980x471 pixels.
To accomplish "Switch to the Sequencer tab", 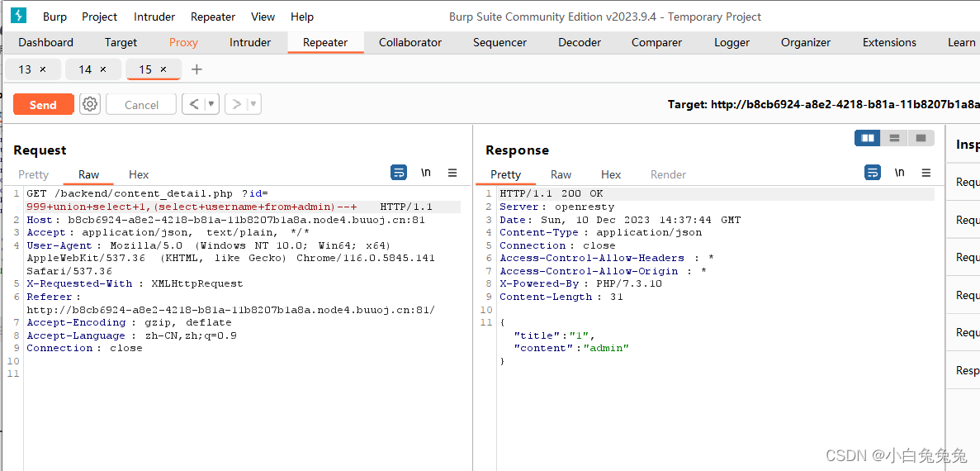I will point(500,42).
